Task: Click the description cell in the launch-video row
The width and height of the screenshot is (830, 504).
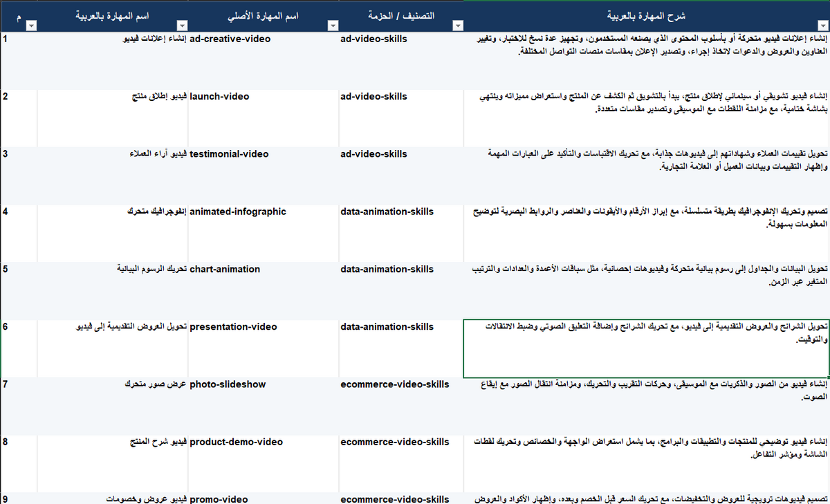Action: point(647,118)
